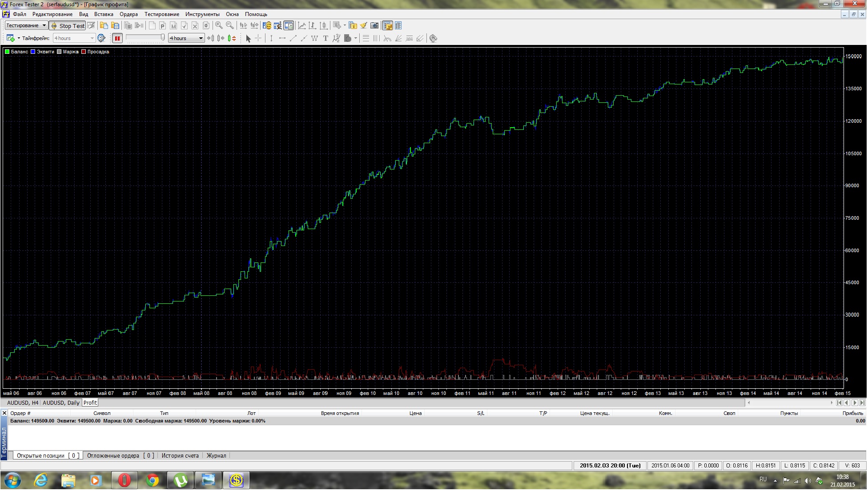Image resolution: width=868 pixels, height=491 pixels.
Task: Expand the add chart dropdown arrow
Action: (19, 38)
